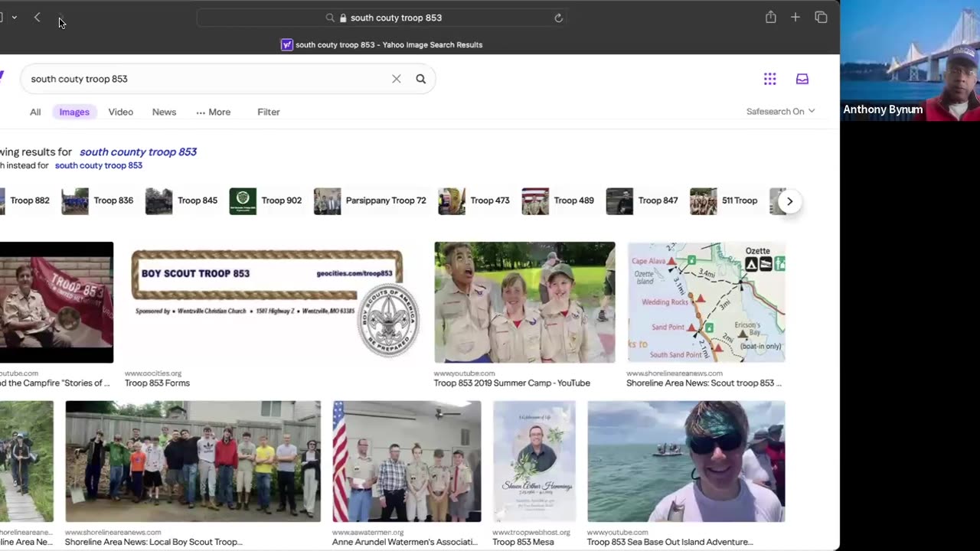Expand the More search categories menu

coord(213,112)
